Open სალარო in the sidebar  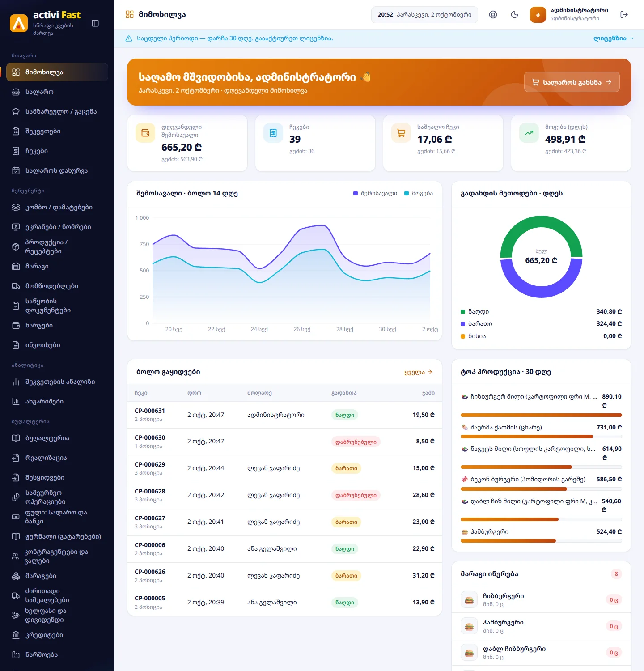click(x=57, y=92)
